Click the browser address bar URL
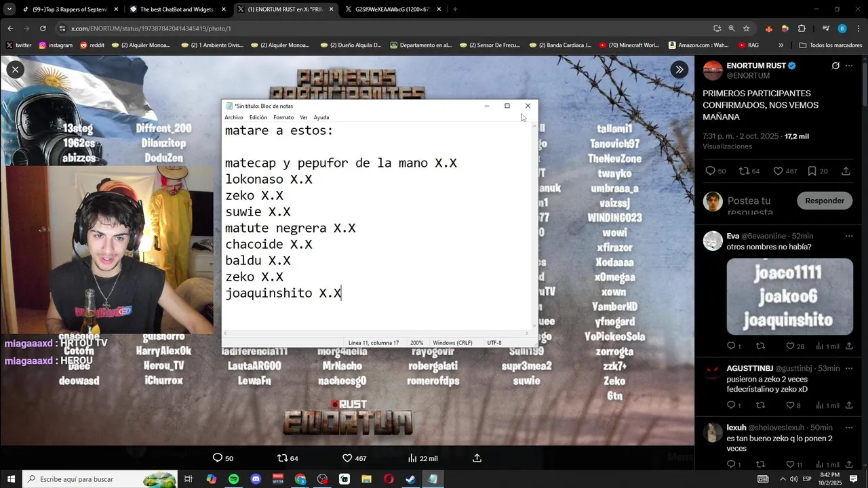This screenshot has height=488, width=868. pos(151,28)
